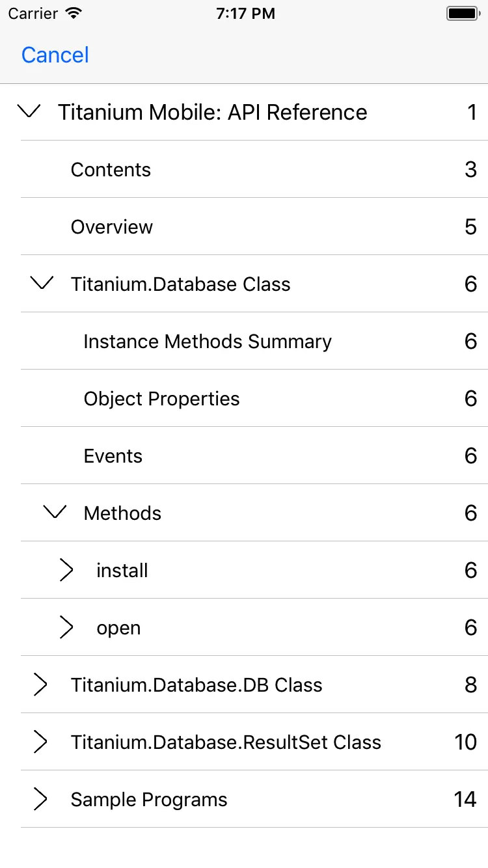
Task: Tap the battery indicator in status bar
Action: point(462,14)
